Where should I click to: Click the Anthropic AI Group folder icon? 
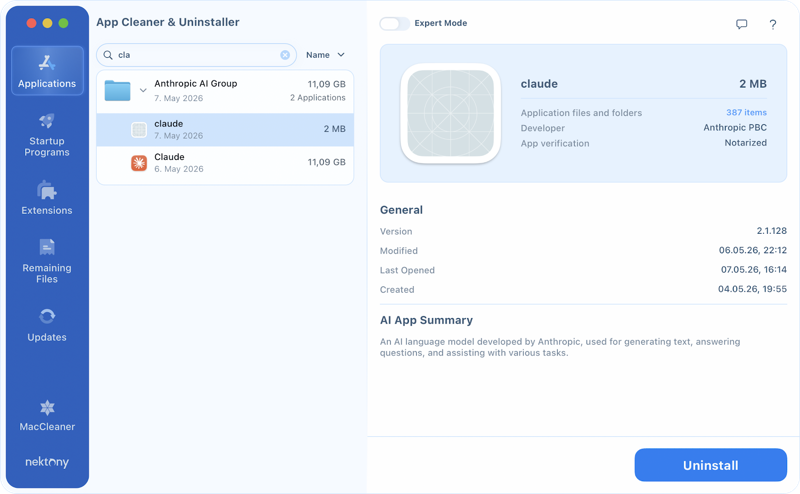[x=117, y=90]
